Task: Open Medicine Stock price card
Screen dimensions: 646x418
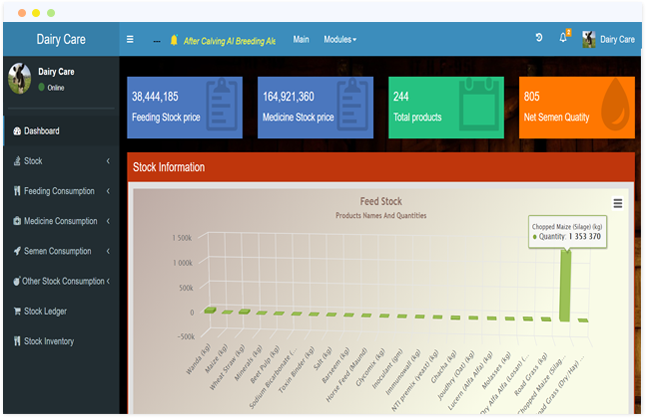Action: pyautogui.click(x=316, y=107)
